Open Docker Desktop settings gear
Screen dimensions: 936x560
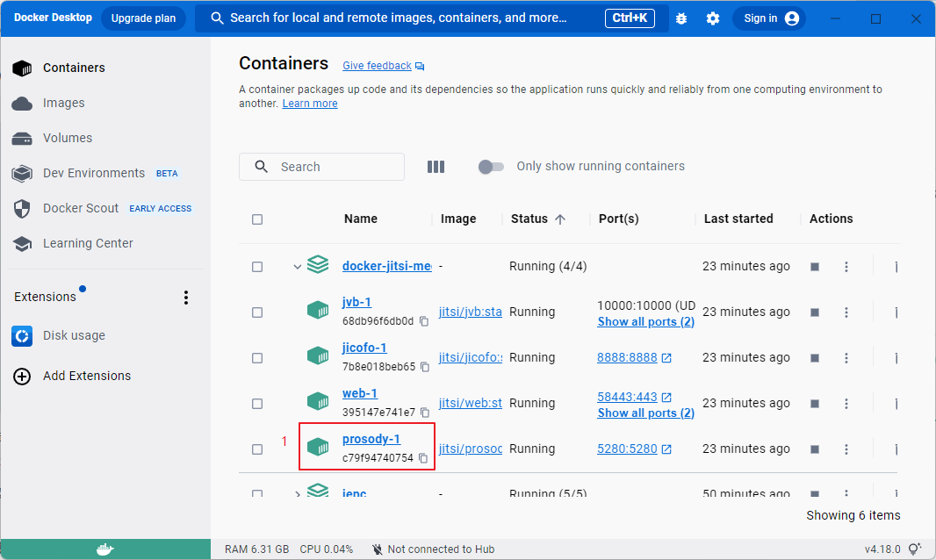[713, 18]
